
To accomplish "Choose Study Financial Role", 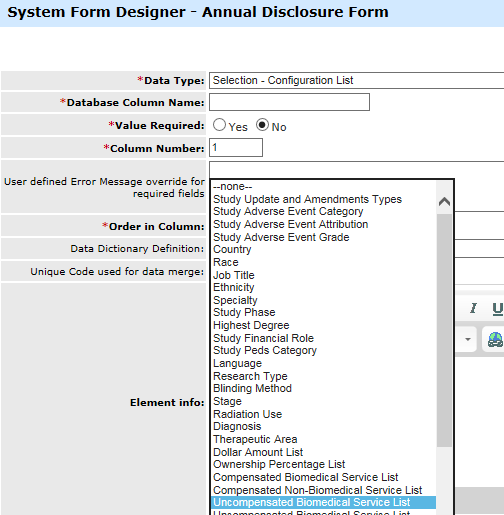I will click(323, 338).
